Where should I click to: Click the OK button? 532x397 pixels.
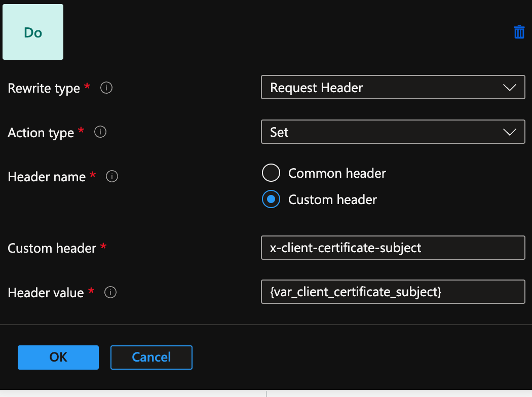point(58,357)
